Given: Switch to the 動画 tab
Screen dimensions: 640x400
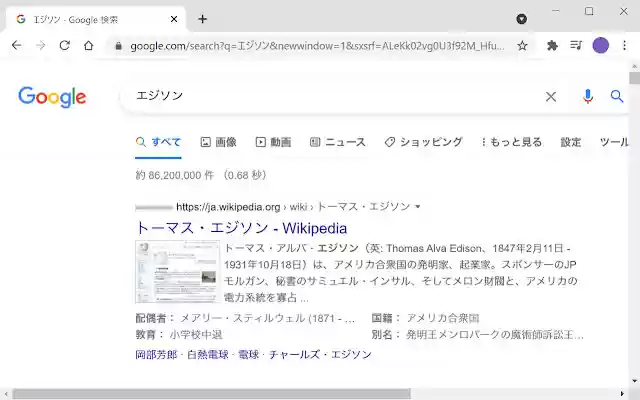Looking at the screenshot, I should tap(273, 142).
